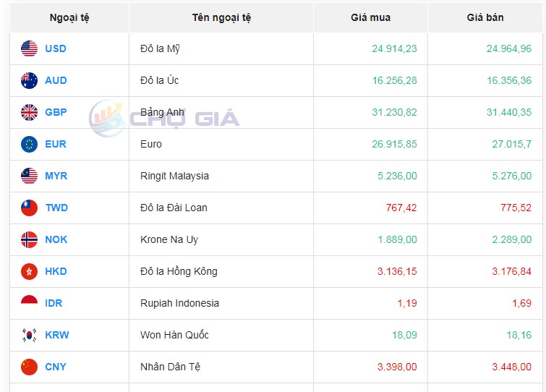Click the "Tên ngoại tệ" column header
Viewport: 546px width, 392px height.
tap(221, 17)
